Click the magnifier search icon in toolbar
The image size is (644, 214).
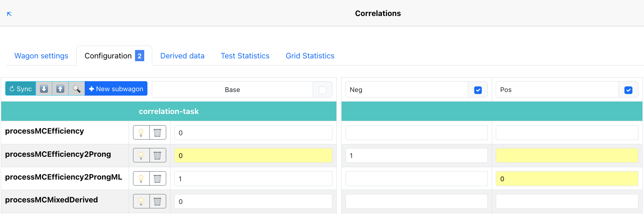coord(76,89)
